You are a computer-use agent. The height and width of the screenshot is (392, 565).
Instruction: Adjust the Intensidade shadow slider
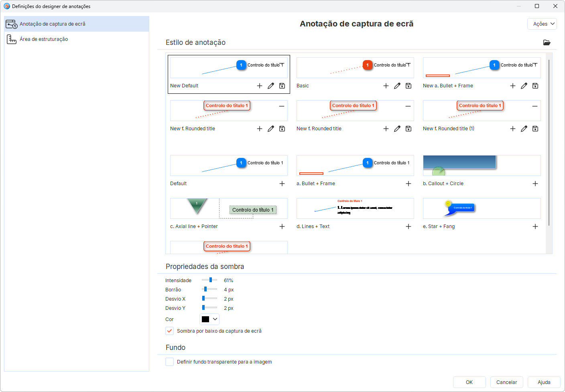click(211, 280)
